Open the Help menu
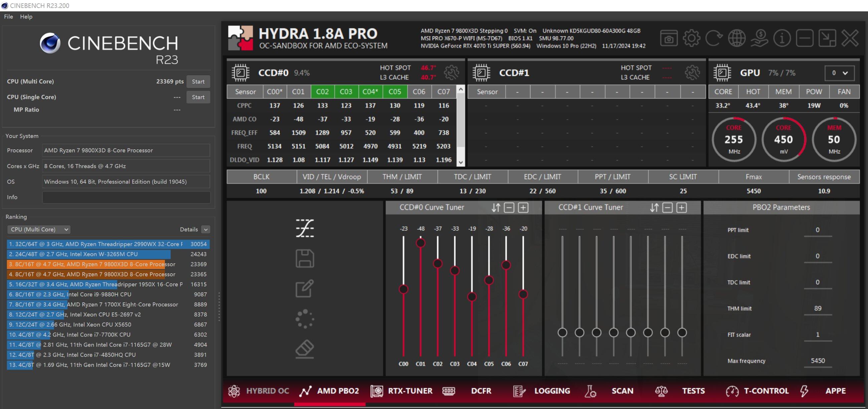 coord(26,16)
